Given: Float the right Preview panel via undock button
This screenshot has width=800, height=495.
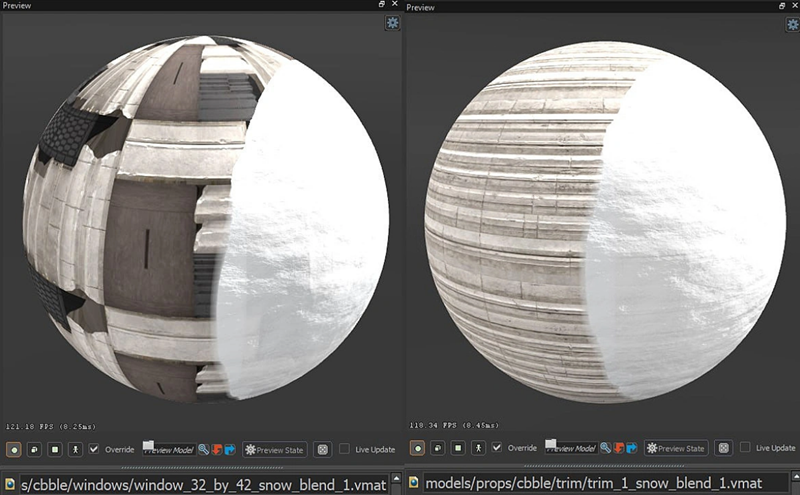Looking at the screenshot, I should [782, 6].
